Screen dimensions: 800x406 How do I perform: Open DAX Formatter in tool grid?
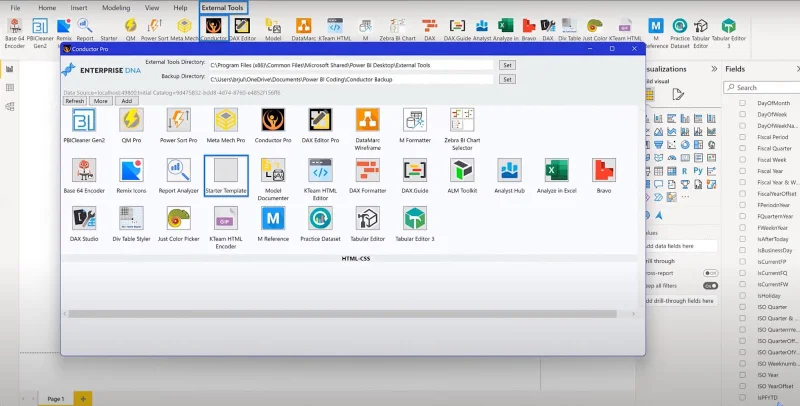(368, 170)
